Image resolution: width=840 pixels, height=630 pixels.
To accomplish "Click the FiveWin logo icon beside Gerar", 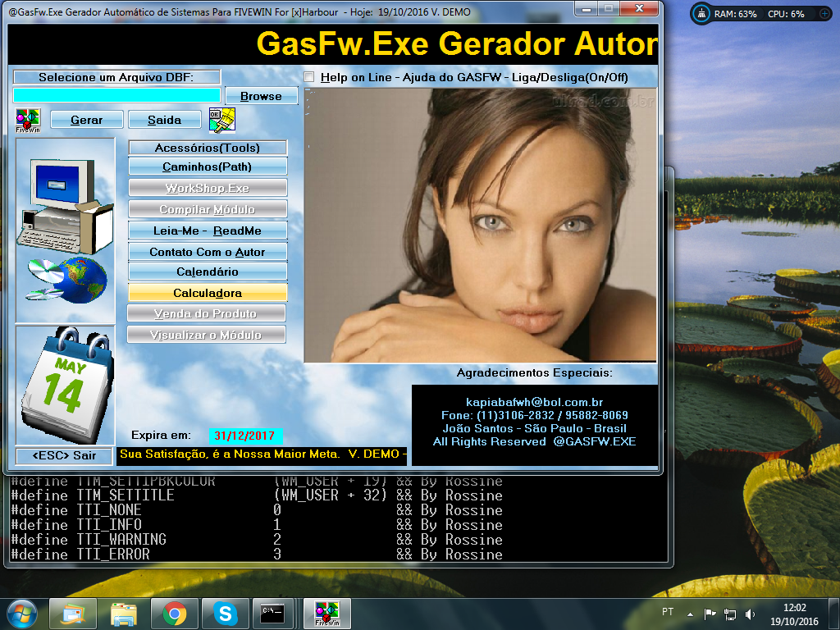I will coord(28,120).
